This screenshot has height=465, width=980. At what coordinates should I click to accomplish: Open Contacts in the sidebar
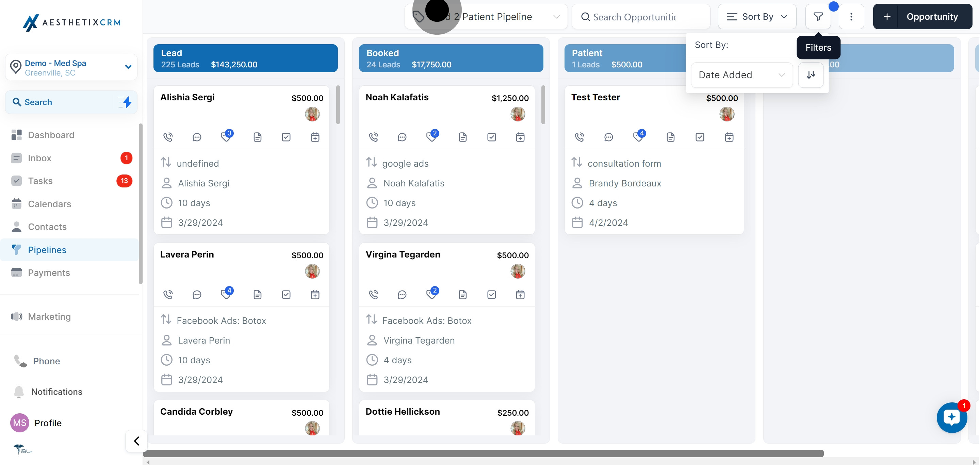coord(47,227)
